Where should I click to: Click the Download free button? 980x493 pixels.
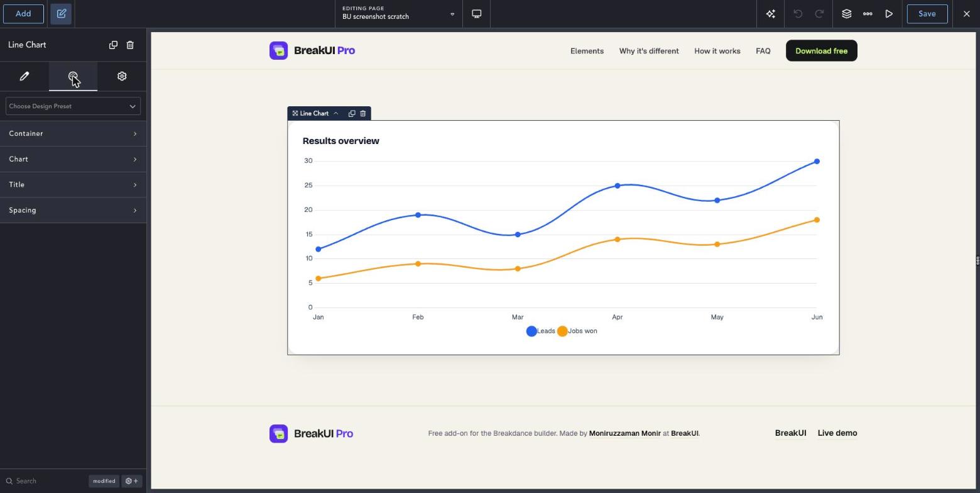click(x=822, y=51)
